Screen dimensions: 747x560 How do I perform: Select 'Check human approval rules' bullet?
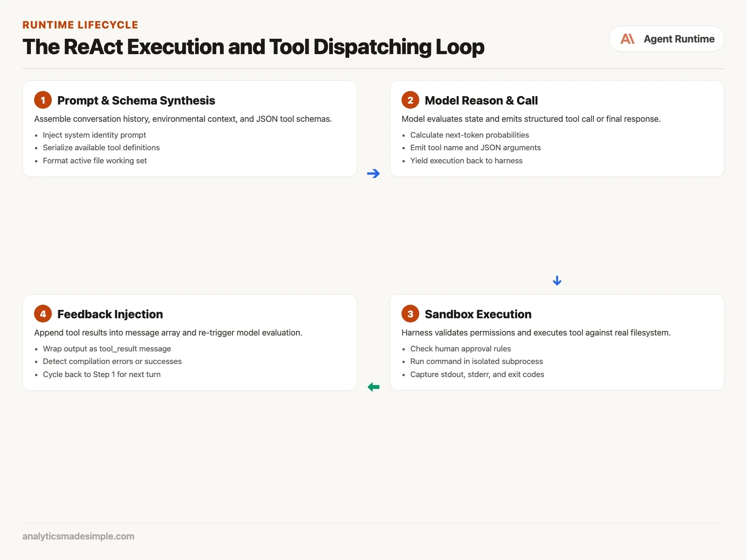click(x=460, y=349)
